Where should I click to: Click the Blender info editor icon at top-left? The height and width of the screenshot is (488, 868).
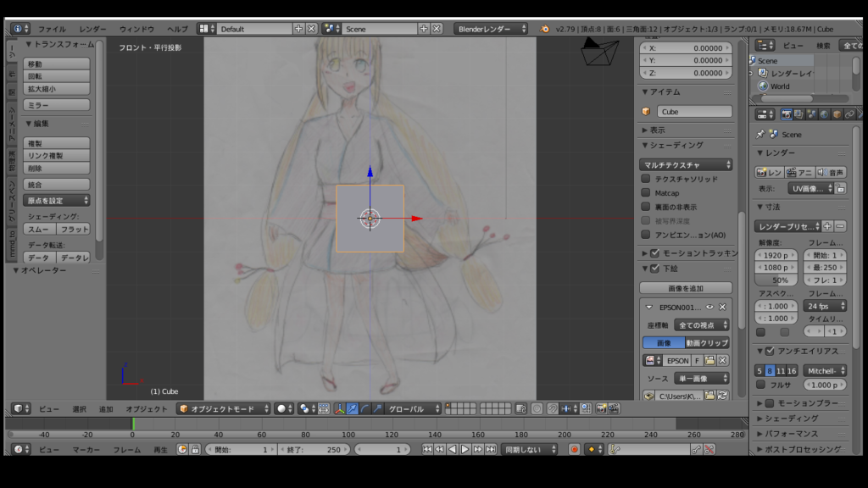[17, 28]
